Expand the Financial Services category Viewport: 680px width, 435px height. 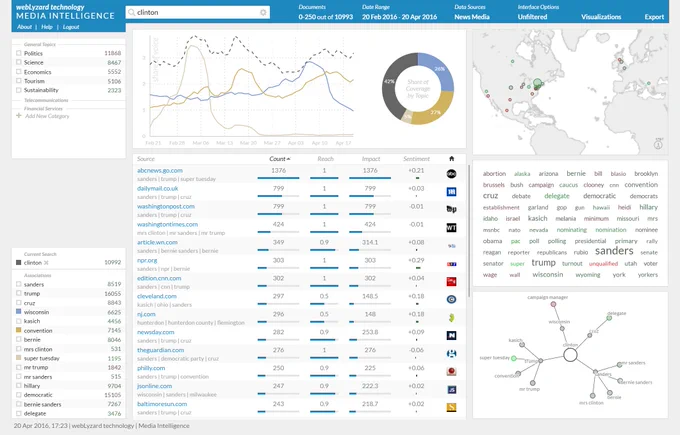[x=43, y=108]
